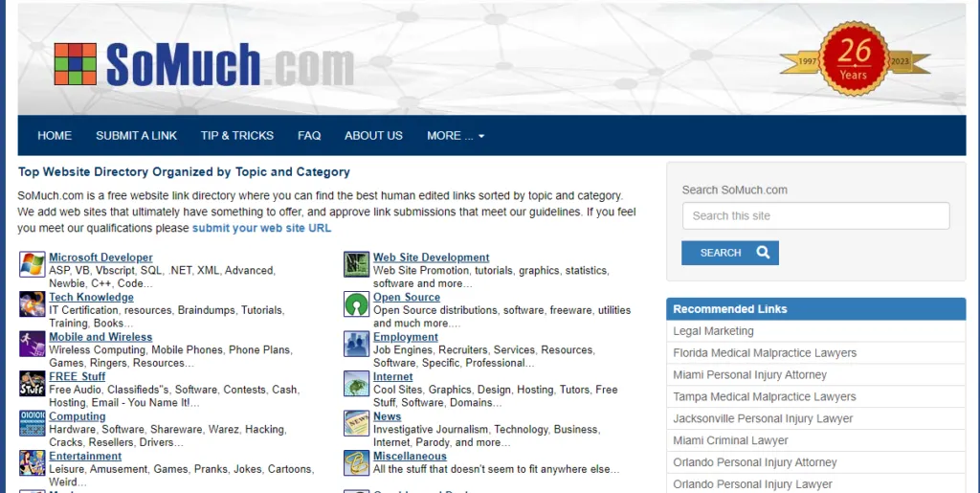Image resolution: width=980 pixels, height=493 pixels.
Task: Expand the MORE ... dropdown menu
Action: pyautogui.click(x=456, y=136)
